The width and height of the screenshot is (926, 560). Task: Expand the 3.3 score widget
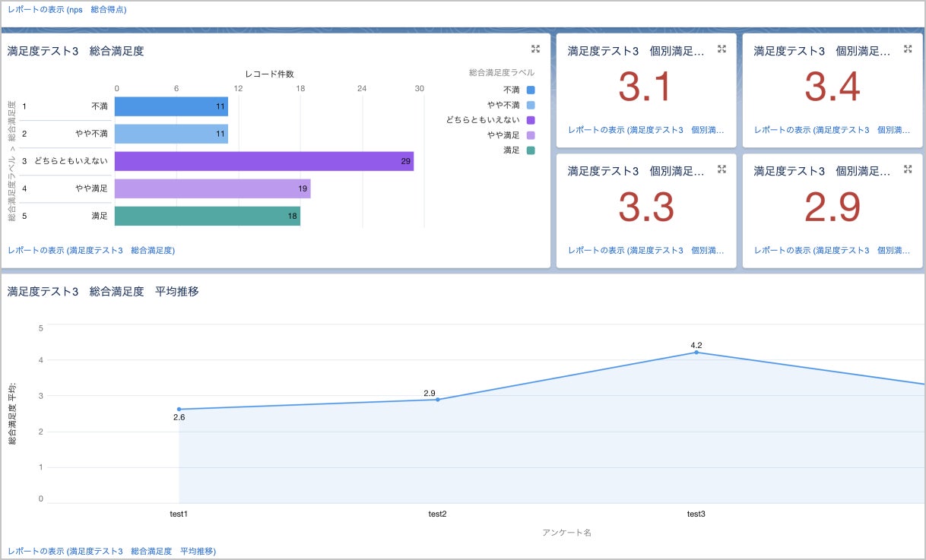point(722,169)
